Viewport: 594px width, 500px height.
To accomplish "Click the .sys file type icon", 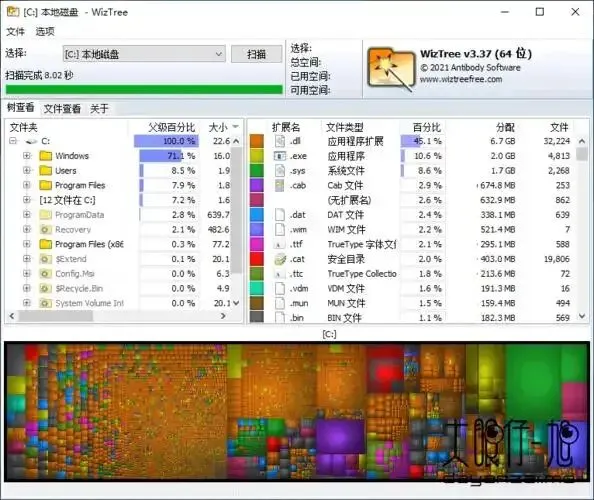I will pos(280,170).
